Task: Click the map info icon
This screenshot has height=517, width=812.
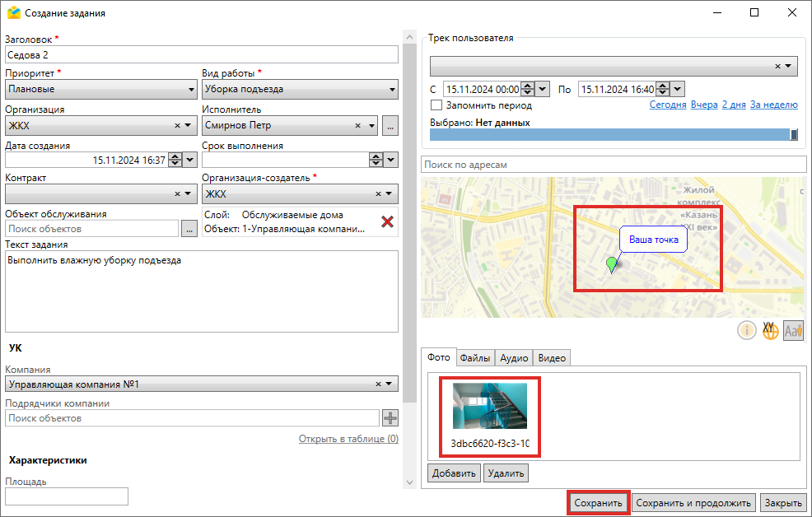Action: click(746, 330)
